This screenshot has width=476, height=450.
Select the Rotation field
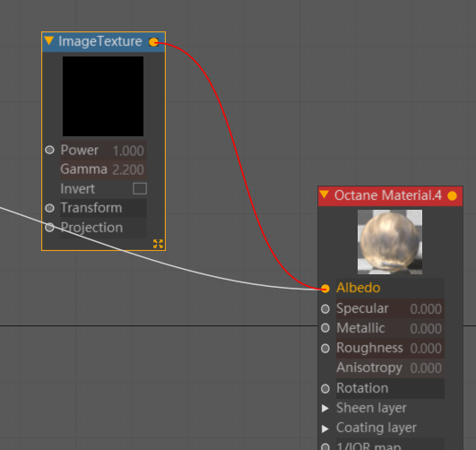point(390,388)
